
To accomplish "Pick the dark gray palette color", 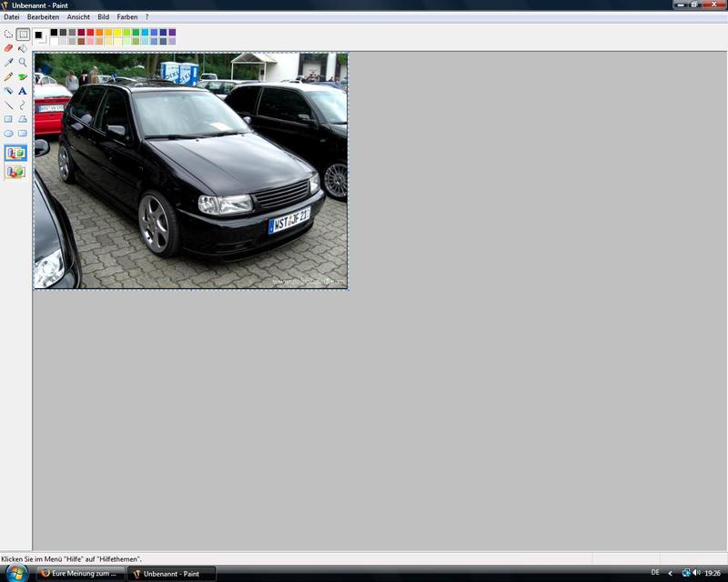I will coord(63,32).
